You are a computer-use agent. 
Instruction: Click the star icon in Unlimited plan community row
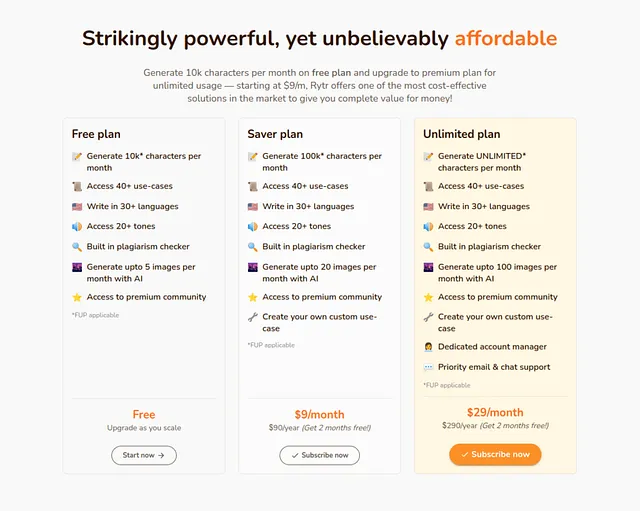428,297
